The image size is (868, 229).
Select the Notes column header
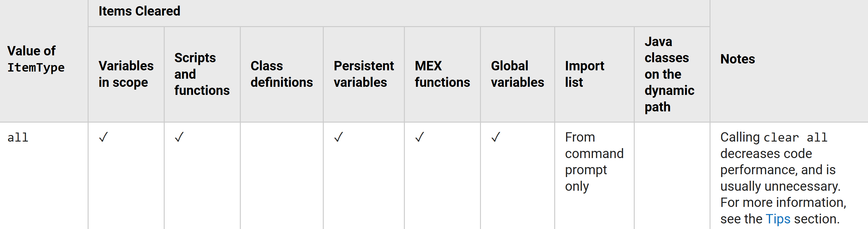(x=738, y=59)
